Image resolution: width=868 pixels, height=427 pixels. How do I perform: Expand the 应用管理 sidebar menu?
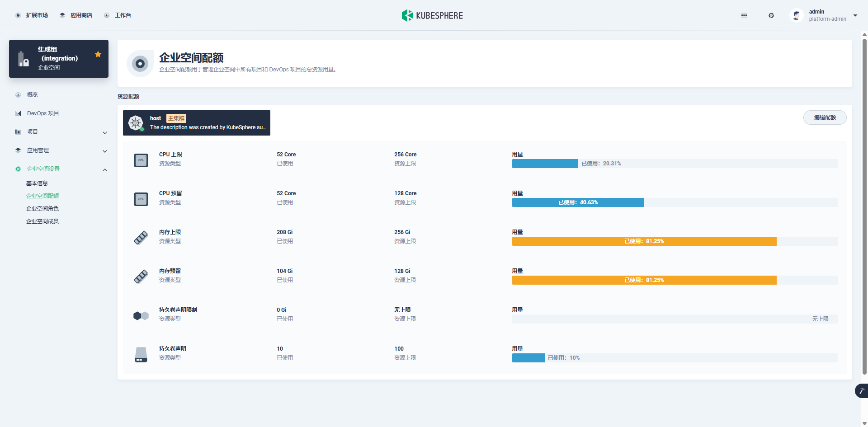point(105,151)
